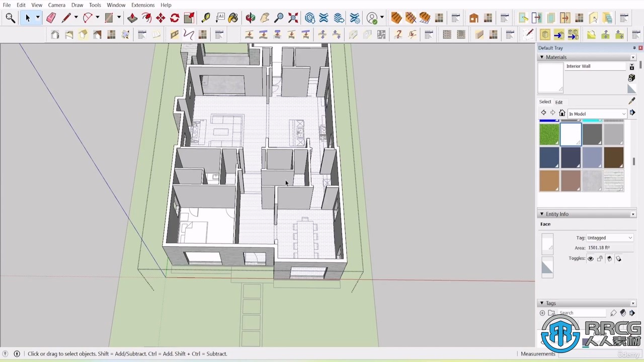Screen dimensions: 644x362
Task: Open the Camera menu
Action: click(57, 5)
